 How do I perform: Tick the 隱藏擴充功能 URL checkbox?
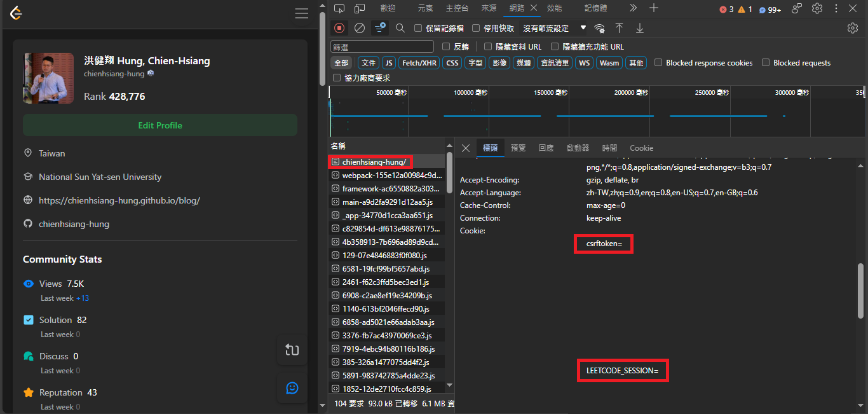(555, 46)
